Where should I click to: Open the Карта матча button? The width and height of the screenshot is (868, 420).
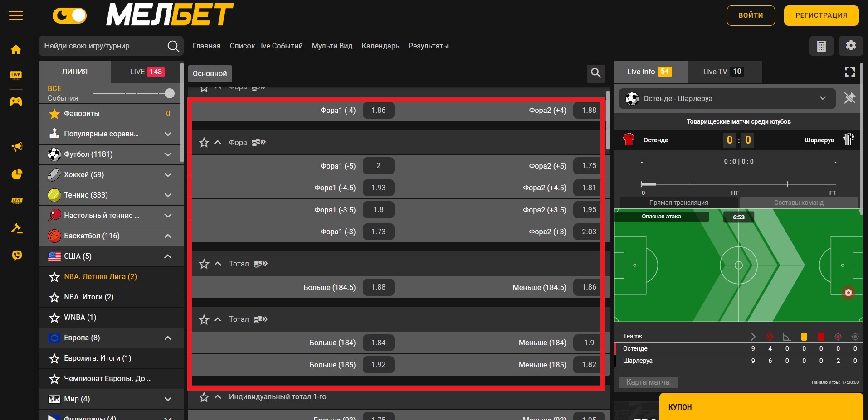(648, 382)
